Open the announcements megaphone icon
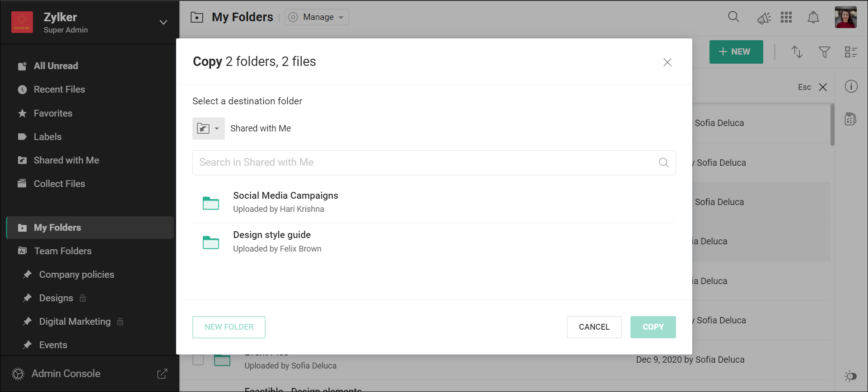 (764, 18)
